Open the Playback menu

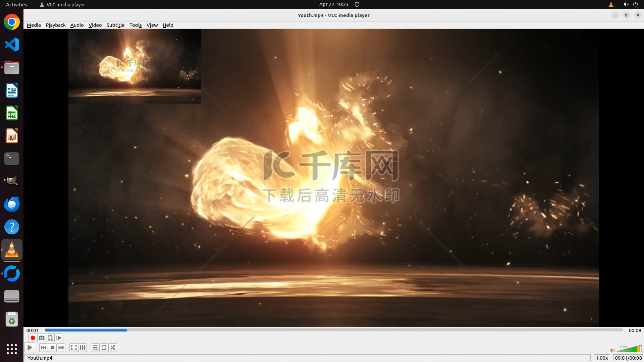point(55,25)
